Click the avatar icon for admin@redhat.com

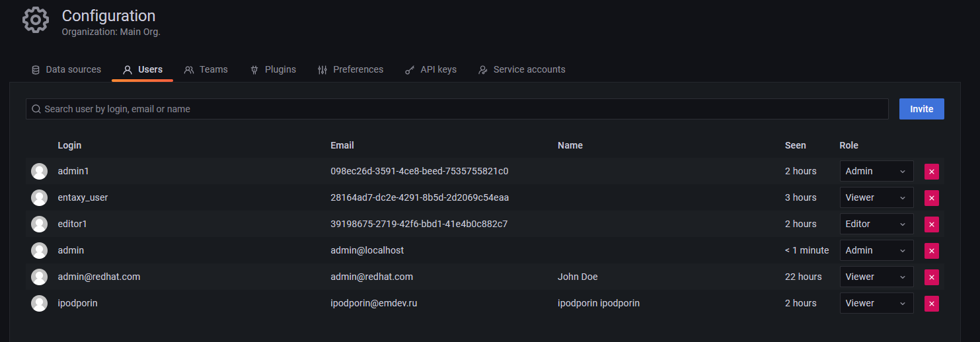40,277
